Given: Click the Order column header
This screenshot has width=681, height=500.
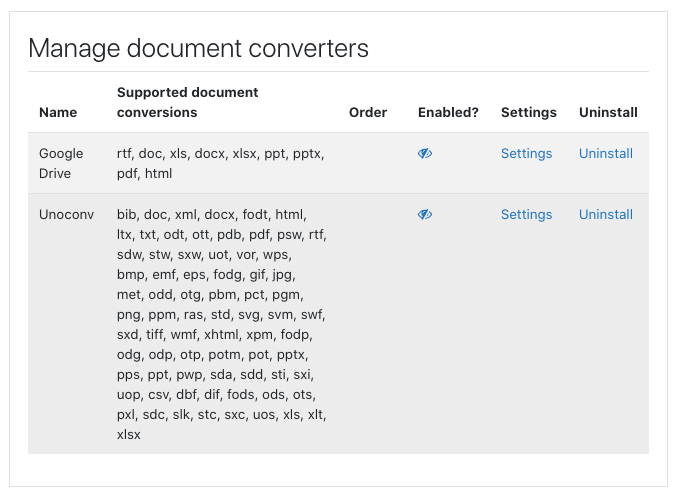Looking at the screenshot, I should pyautogui.click(x=368, y=113).
